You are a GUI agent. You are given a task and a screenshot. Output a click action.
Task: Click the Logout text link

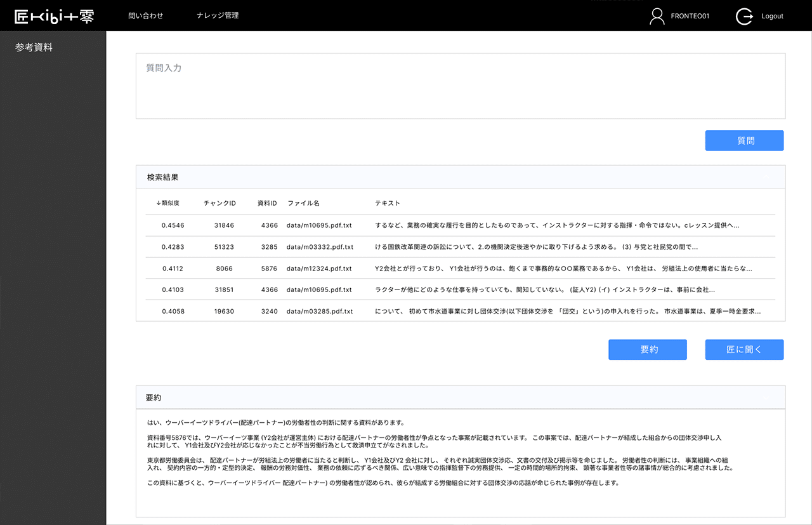pyautogui.click(x=772, y=16)
